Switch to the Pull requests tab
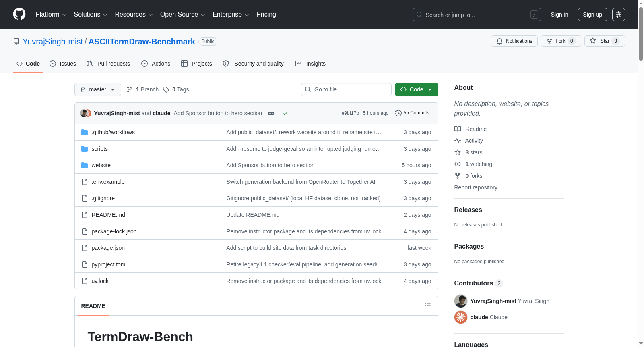The width and height of the screenshot is (644, 347). (108, 64)
